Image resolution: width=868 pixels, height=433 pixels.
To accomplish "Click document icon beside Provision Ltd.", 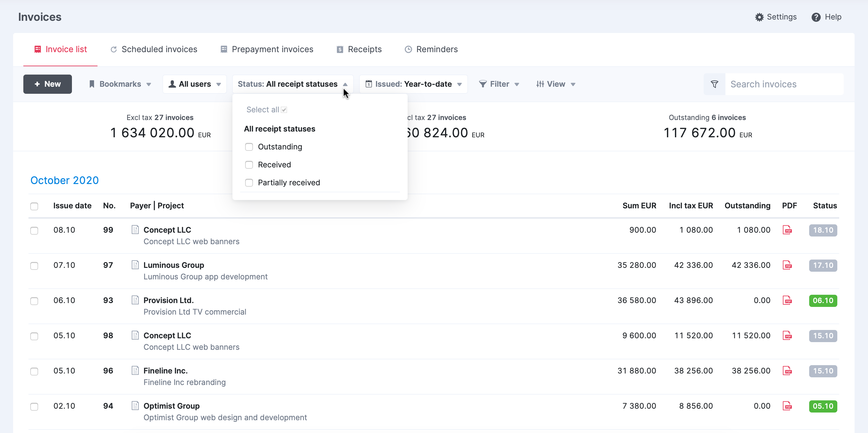I will (135, 300).
